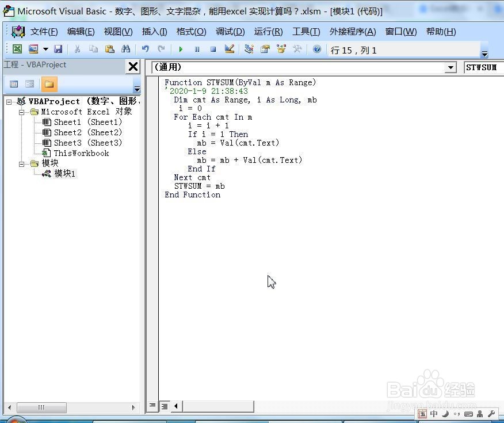Open 格式(O) menu
The width and height of the screenshot is (504, 423).
(x=191, y=32)
